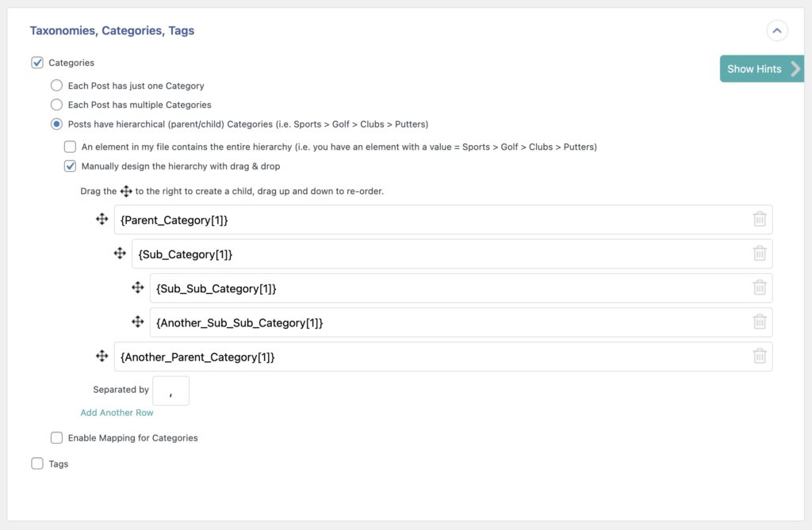Click the move icon beside Another_Parent_Category row
The image size is (812, 530).
click(x=102, y=356)
